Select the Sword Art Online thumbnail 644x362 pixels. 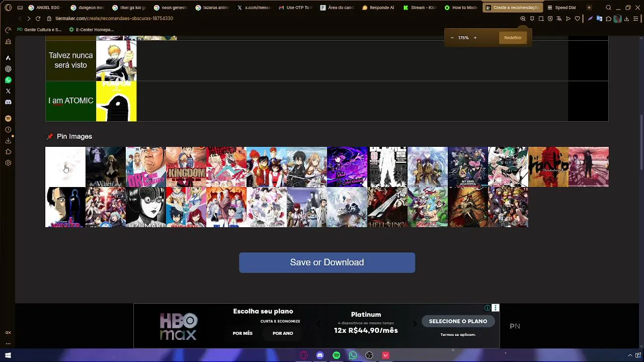pos(307,167)
